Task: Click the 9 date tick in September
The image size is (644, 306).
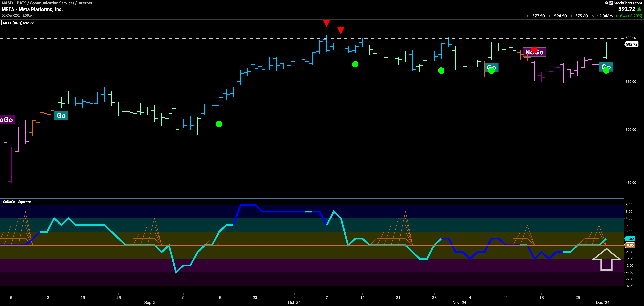Action: pyautogui.click(x=183, y=298)
